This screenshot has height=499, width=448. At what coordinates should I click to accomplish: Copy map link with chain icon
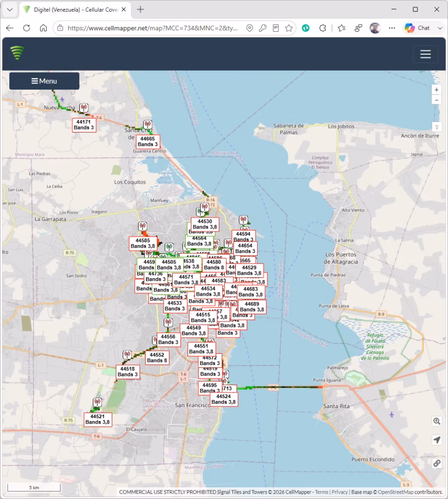pyautogui.click(x=437, y=463)
